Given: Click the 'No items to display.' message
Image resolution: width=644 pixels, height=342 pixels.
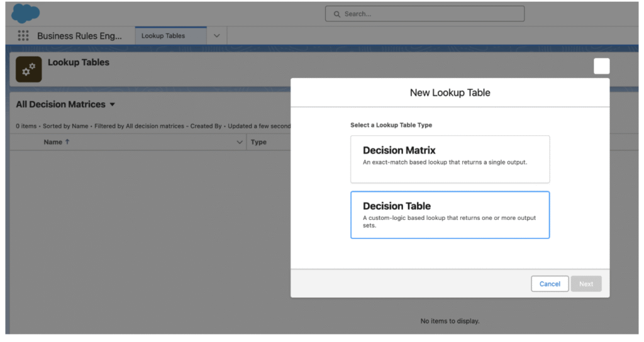Looking at the screenshot, I should (450, 321).
